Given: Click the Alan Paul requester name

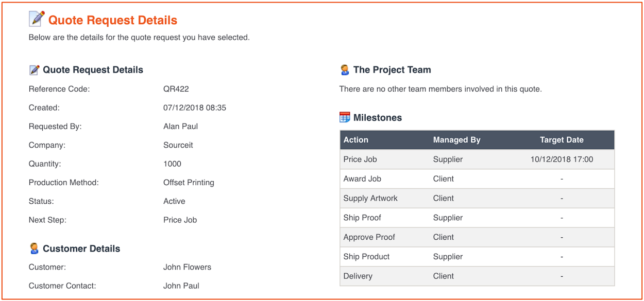Looking at the screenshot, I should tap(180, 127).
